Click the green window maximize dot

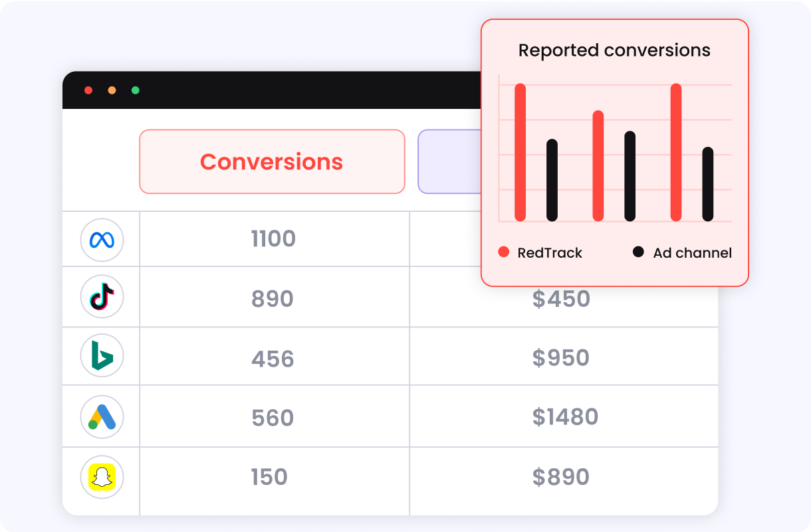click(136, 90)
